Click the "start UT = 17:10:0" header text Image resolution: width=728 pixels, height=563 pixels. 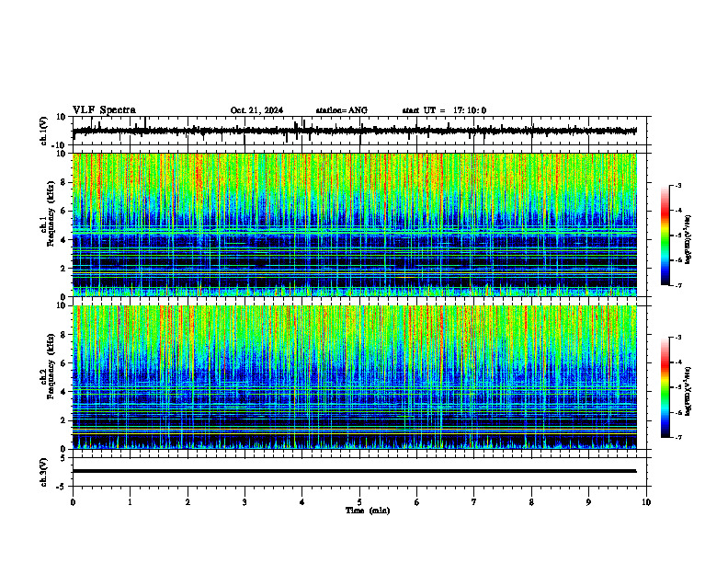pos(444,110)
